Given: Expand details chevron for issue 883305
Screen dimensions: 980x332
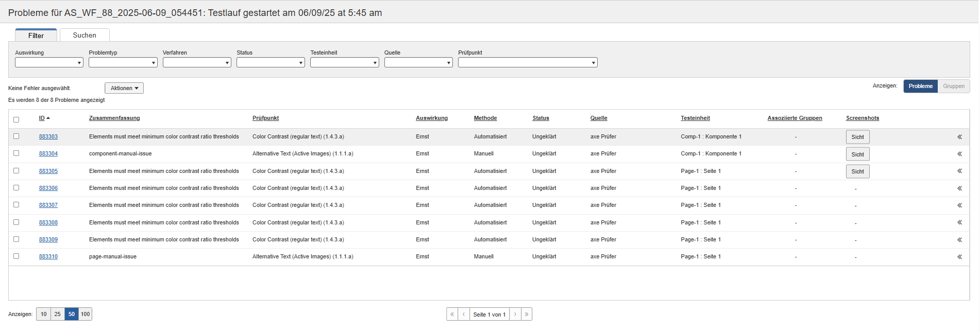Looking at the screenshot, I should point(959,171).
